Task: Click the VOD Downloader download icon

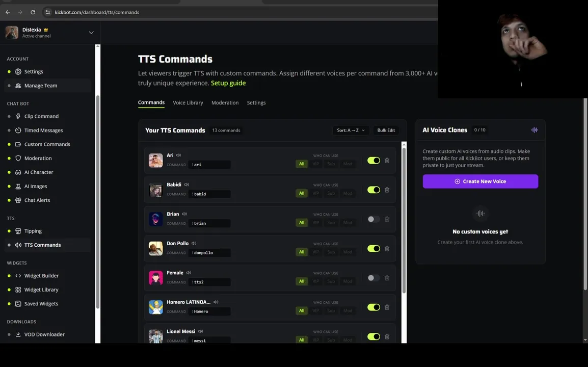Action: [x=18, y=334]
